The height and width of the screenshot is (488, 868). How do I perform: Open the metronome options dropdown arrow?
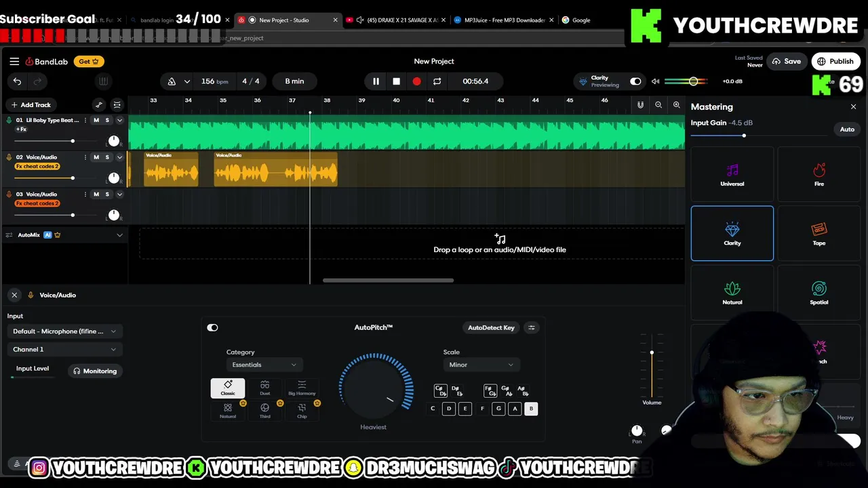pos(186,81)
